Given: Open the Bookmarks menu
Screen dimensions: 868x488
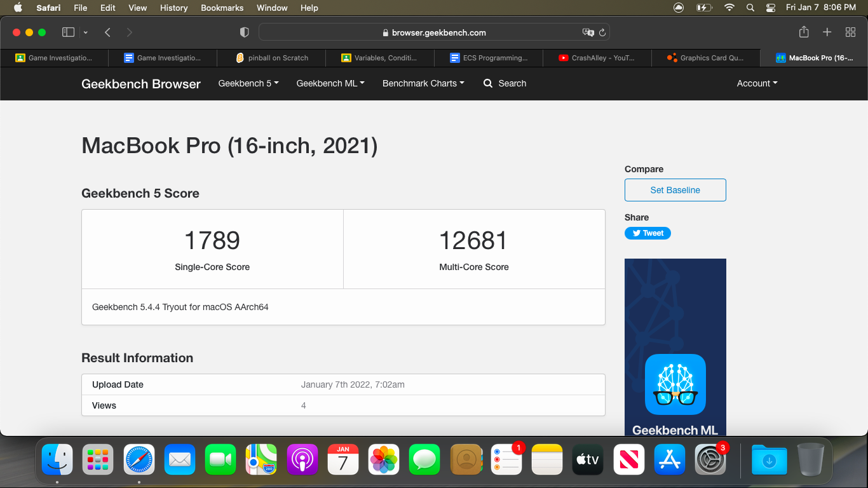Looking at the screenshot, I should point(222,8).
